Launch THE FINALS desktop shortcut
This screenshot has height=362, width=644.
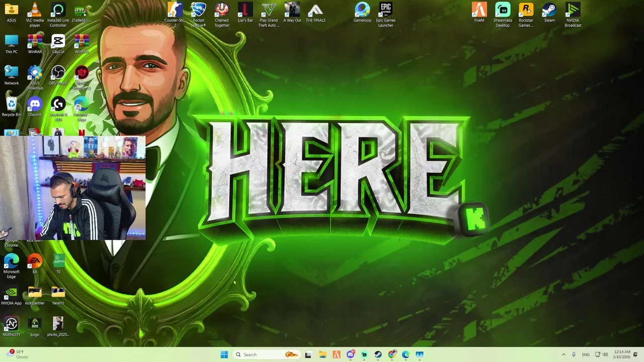[x=315, y=13]
